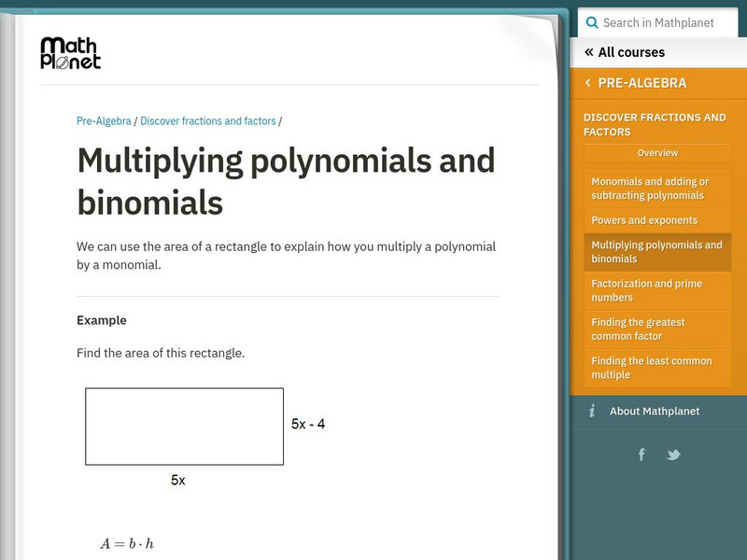Go back to All courses
Viewport: 747px width, 560px height.
[x=631, y=52]
